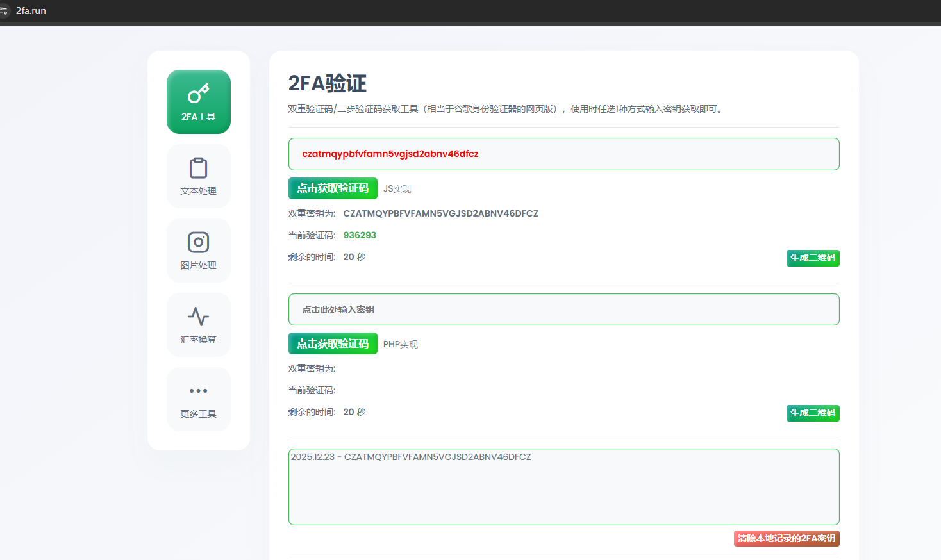Click the JS实现 label
This screenshot has width=941, height=560.
397,189
